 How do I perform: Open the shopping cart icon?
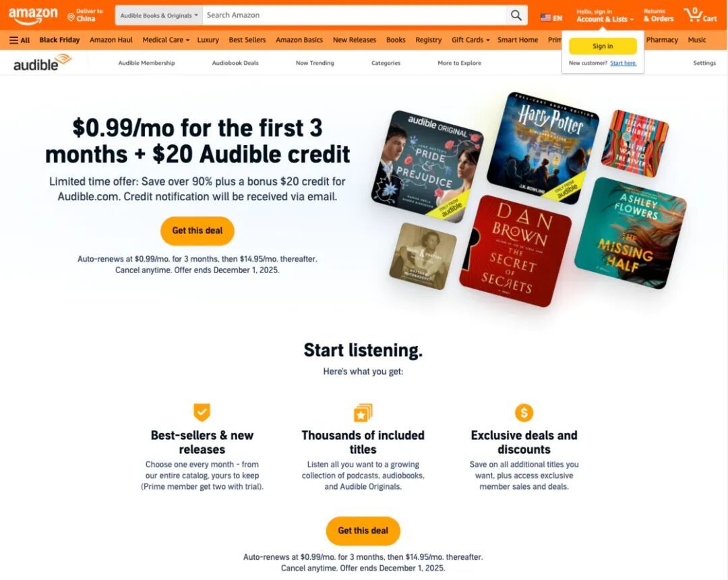700,15
